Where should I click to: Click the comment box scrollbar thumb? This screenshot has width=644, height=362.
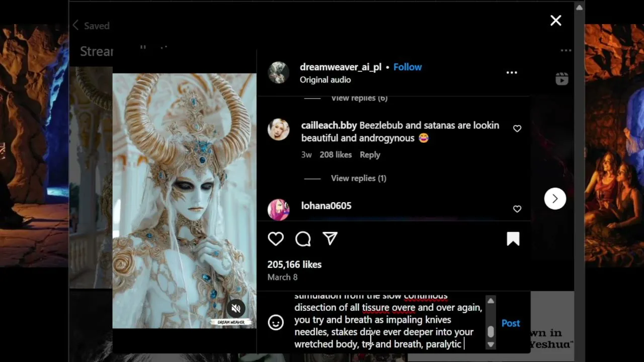[491, 331]
